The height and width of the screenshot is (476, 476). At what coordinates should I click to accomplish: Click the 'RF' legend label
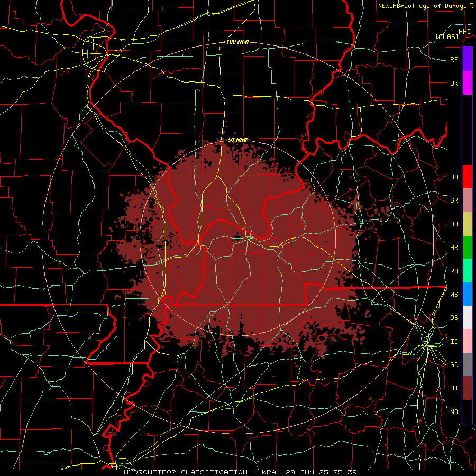(x=454, y=59)
